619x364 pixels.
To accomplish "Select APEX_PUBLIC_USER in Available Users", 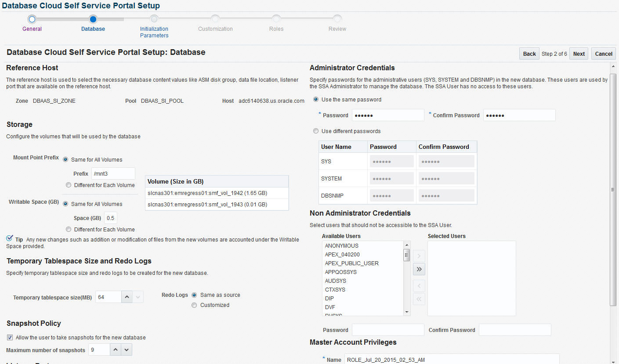I will (x=363, y=263).
